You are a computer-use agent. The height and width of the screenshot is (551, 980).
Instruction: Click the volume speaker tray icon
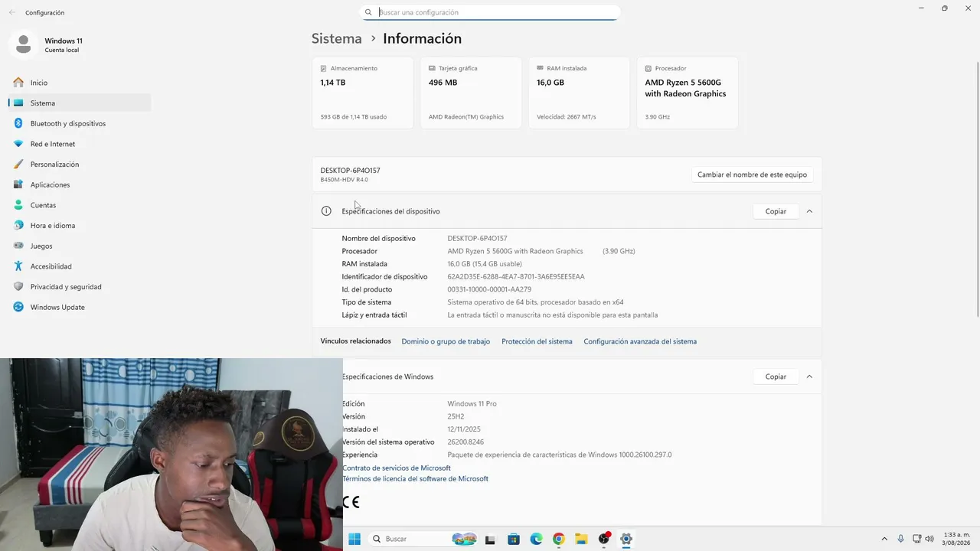pos(929,539)
